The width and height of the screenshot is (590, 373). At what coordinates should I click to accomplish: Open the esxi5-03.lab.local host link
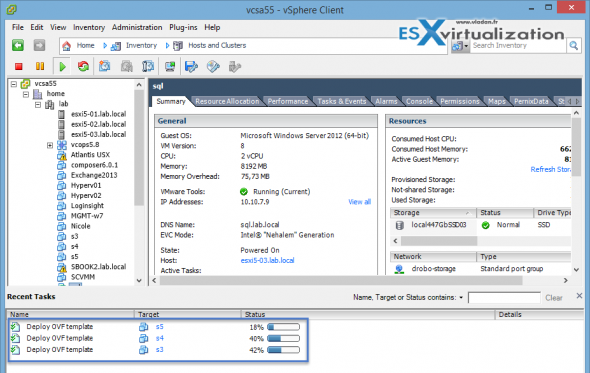(267, 260)
